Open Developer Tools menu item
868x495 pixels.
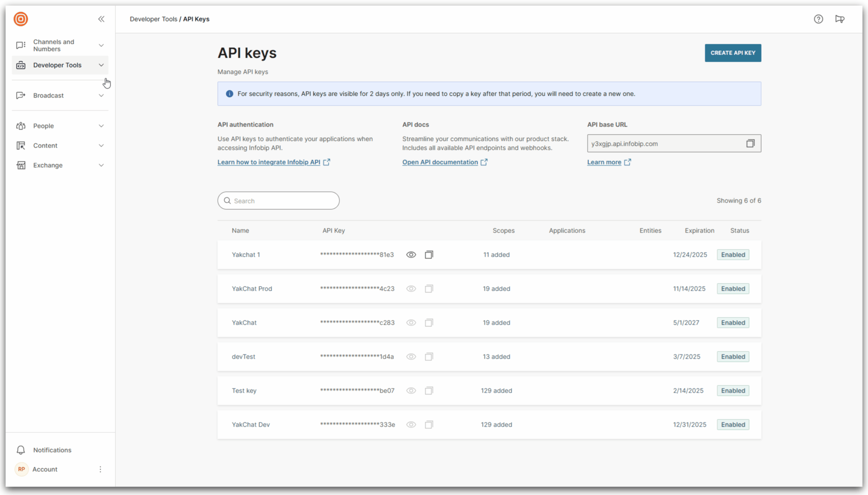(60, 65)
